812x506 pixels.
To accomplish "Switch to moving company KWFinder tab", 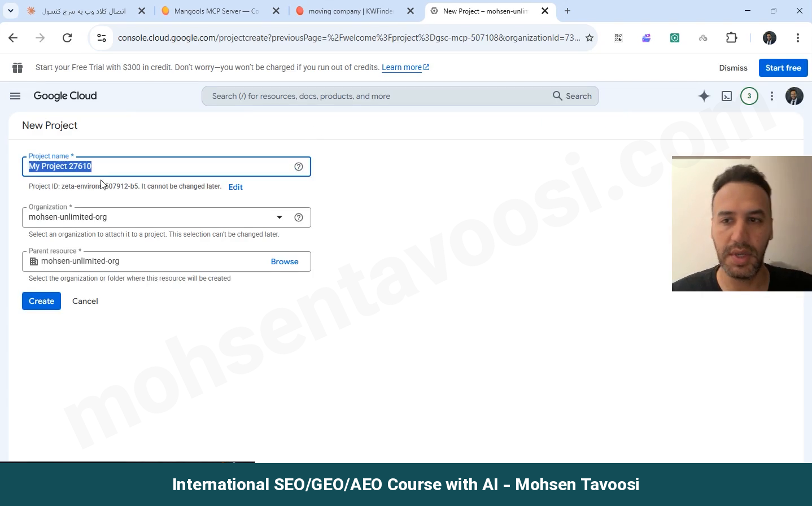I will click(355, 11).
